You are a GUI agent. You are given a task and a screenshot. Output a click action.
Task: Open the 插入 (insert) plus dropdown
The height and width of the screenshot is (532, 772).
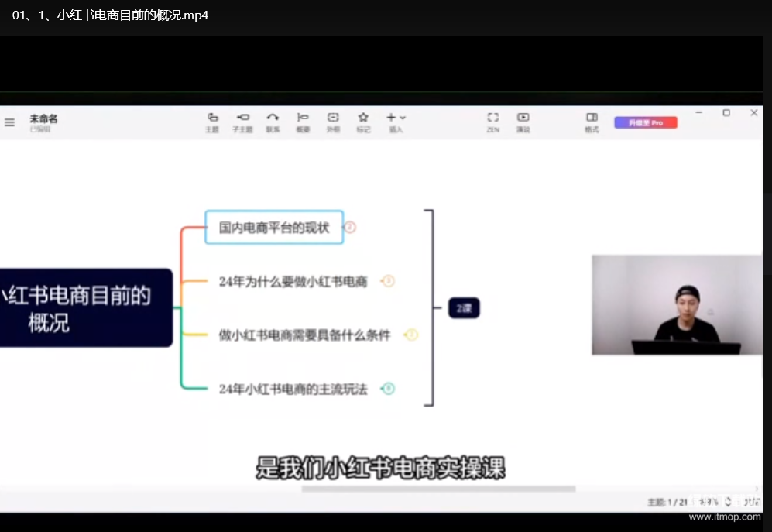[x=396, y=122]
